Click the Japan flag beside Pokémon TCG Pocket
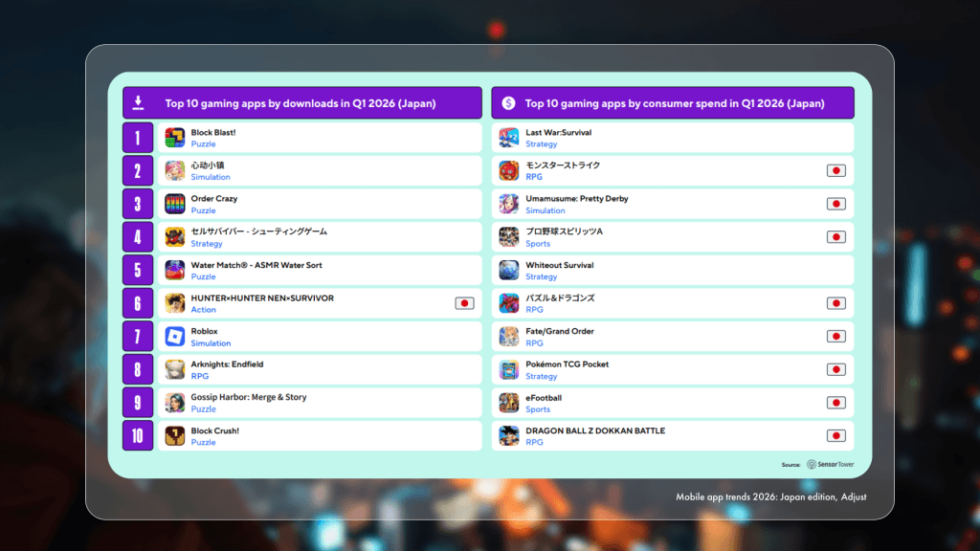This screenshot has height=551, width=980. (x=836, y=369)
